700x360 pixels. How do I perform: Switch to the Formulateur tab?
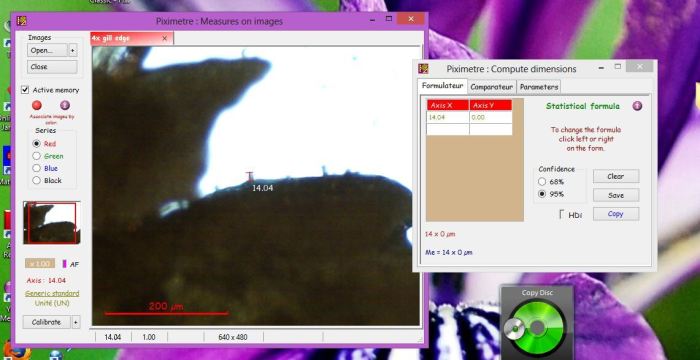click(x=442, y=86)
